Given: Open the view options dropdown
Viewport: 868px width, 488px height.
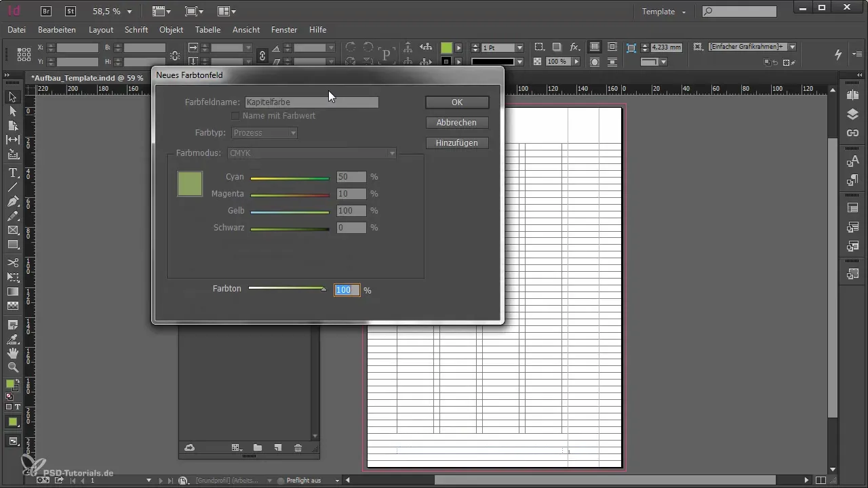Looking at the screenshot, I should (161, 12).
